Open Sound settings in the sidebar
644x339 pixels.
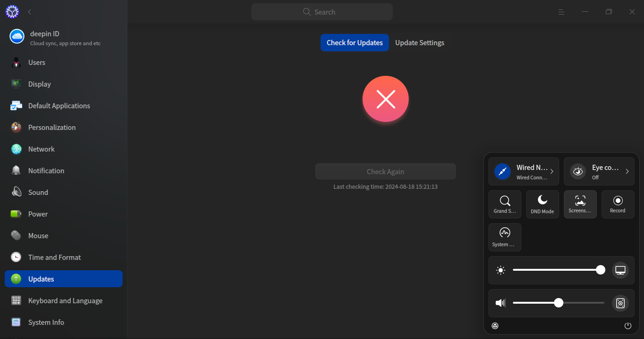coord(64,193)
